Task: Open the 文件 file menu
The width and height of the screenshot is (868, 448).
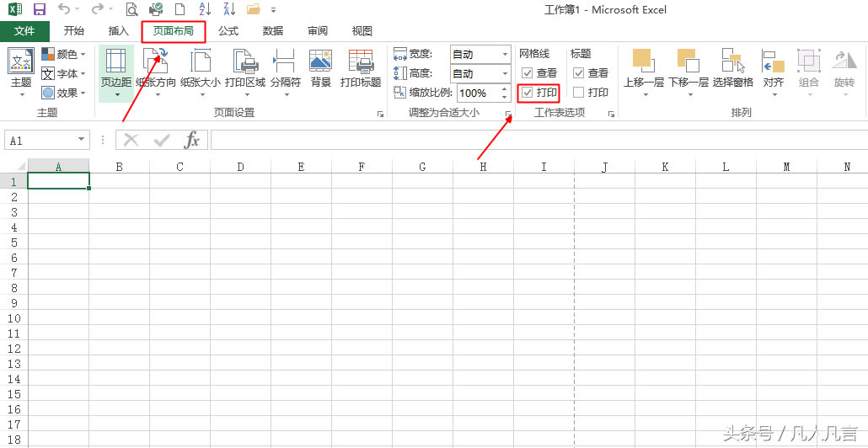Action: (x=24, y=31)
